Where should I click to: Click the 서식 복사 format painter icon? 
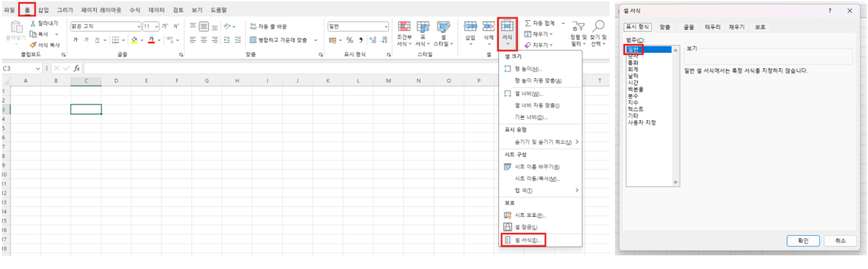pyautogui.click(x=33, y=44)
